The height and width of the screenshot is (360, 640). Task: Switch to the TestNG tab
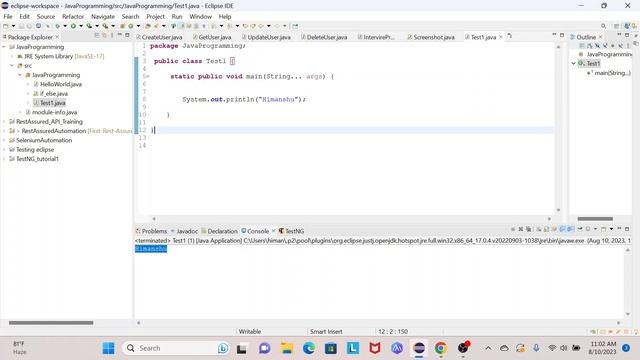291,231
